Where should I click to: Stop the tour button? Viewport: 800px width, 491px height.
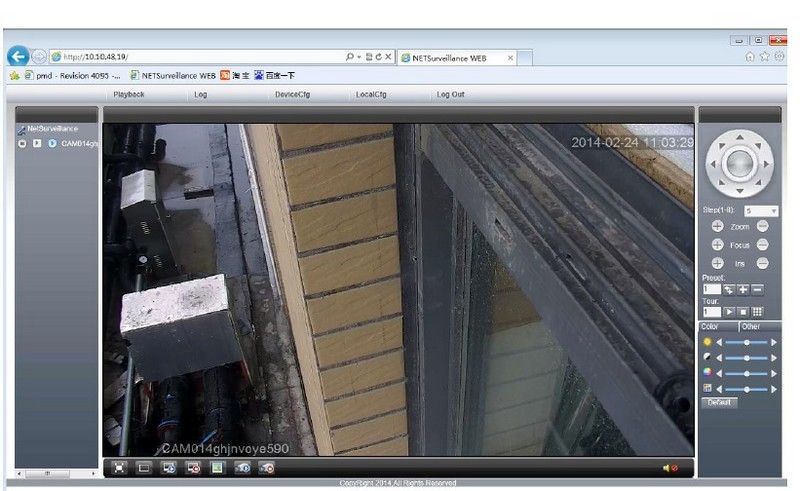click(743, 312)
